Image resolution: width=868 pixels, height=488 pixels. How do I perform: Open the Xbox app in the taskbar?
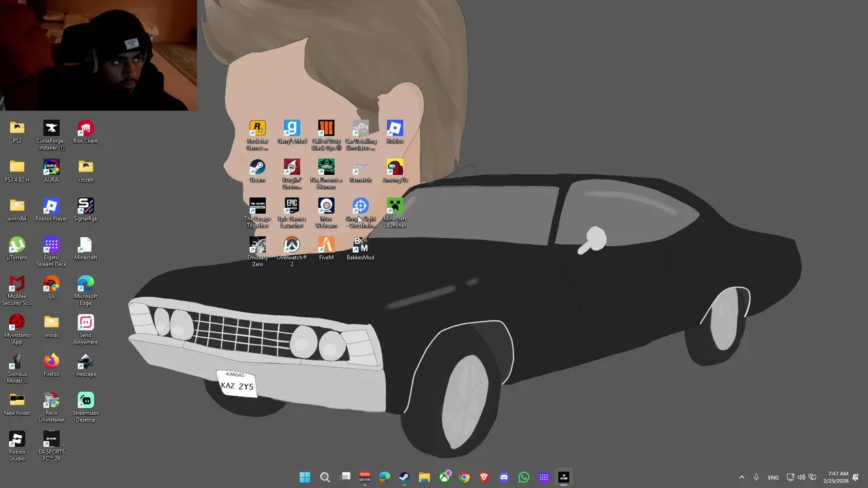point(444,477)
